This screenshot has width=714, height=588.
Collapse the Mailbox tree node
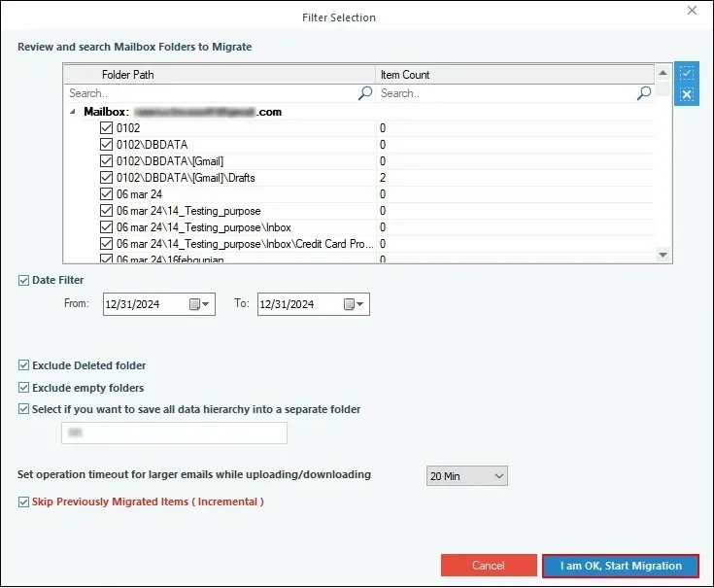73,112
